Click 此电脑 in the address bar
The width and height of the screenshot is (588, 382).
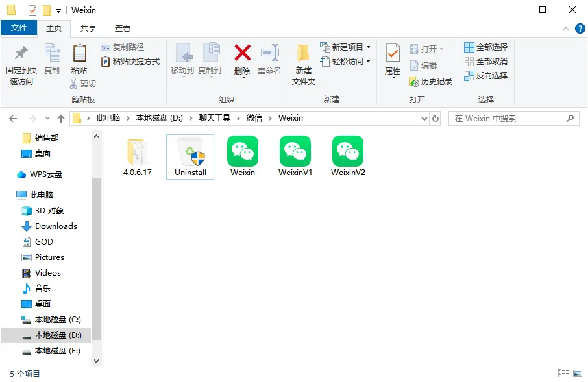coord(108,118)
